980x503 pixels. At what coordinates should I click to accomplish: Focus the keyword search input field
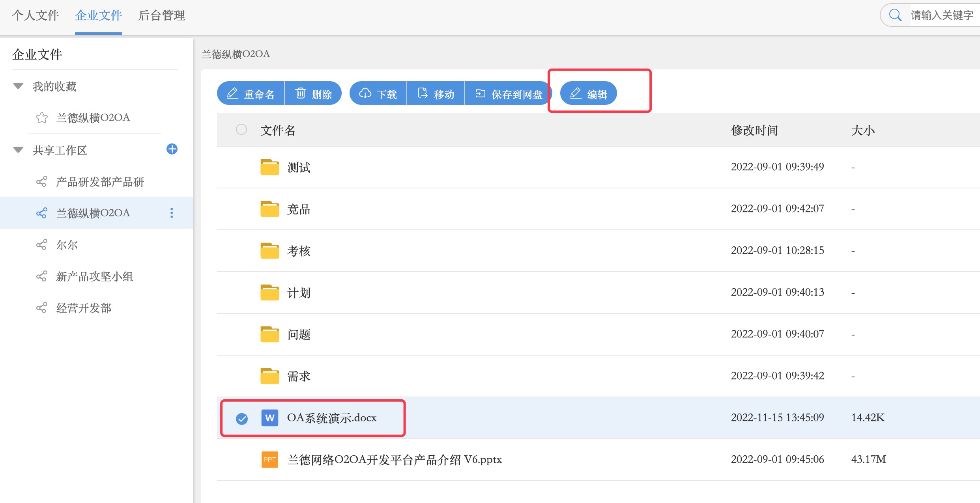943,15
